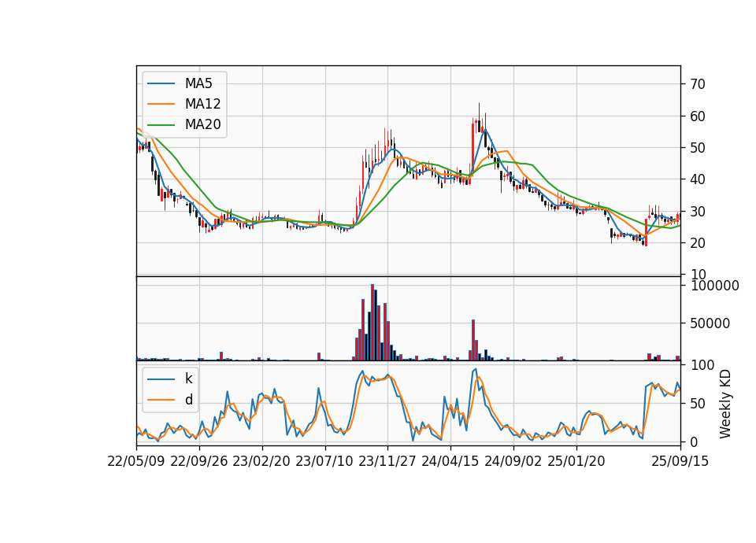Click the 24/04/15 date label
The image size is (756, 543).
(450, 462)
